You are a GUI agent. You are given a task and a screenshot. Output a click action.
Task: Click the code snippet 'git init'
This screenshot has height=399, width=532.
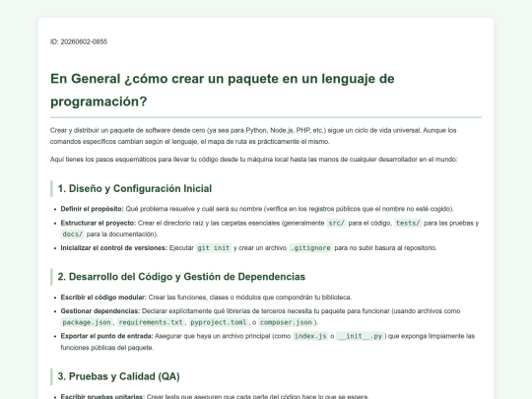(214, 248)
